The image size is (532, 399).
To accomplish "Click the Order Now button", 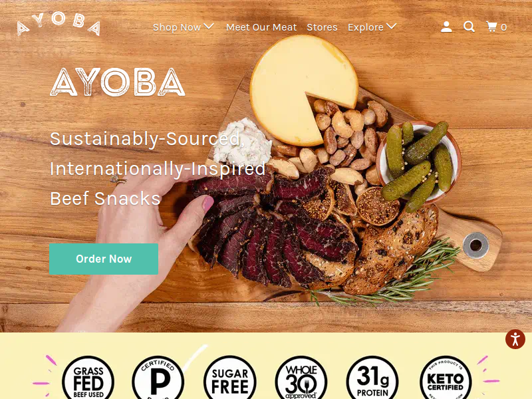I will pos(104,259).
